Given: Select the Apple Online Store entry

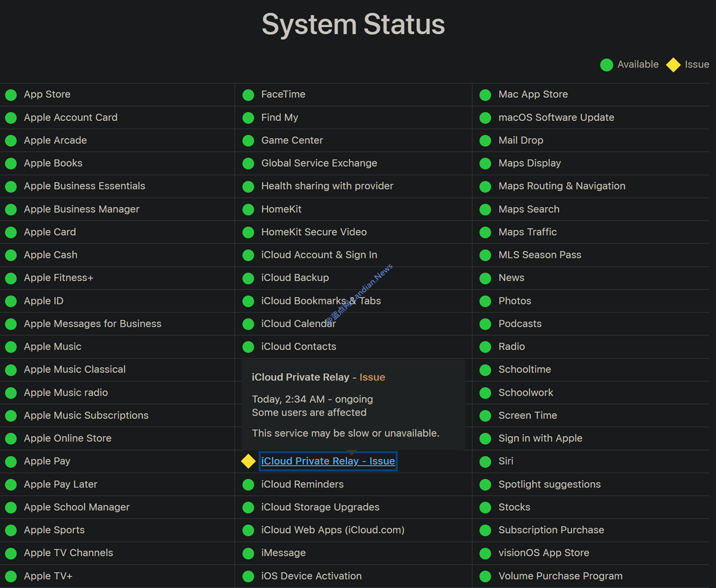Looking at the screenshot, I should click(68, 439).
